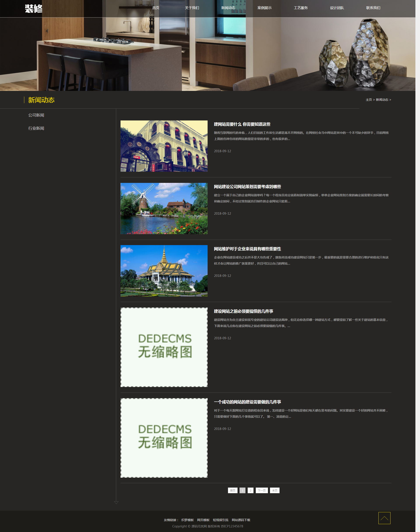
Task: Jump to 末页 last page
Action: click(275, 490)
